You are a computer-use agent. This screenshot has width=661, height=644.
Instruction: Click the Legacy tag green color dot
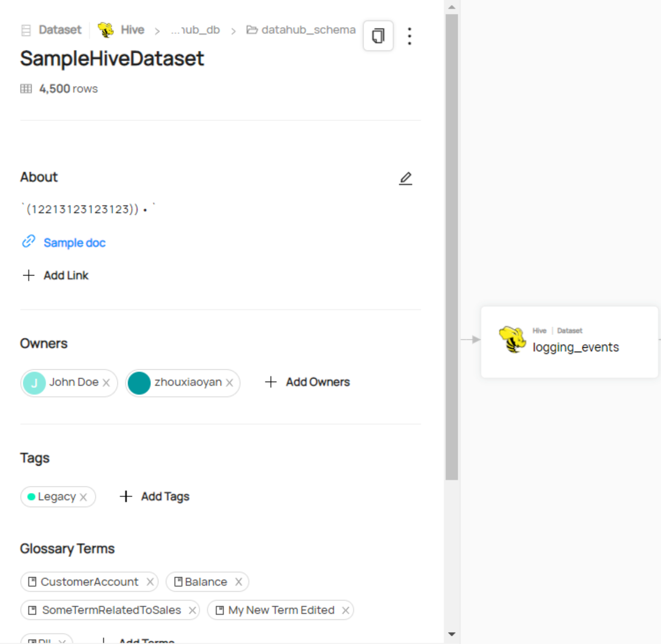(x=31, y=497)
